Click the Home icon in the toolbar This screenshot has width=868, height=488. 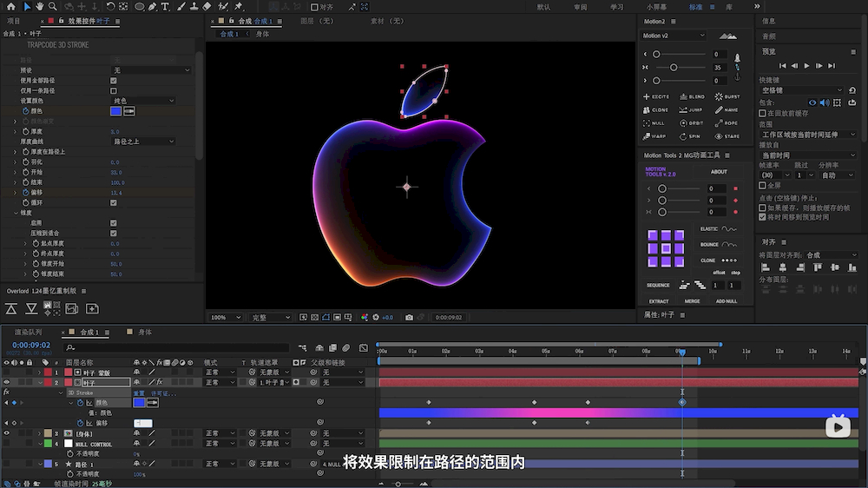tap(10, 7)
